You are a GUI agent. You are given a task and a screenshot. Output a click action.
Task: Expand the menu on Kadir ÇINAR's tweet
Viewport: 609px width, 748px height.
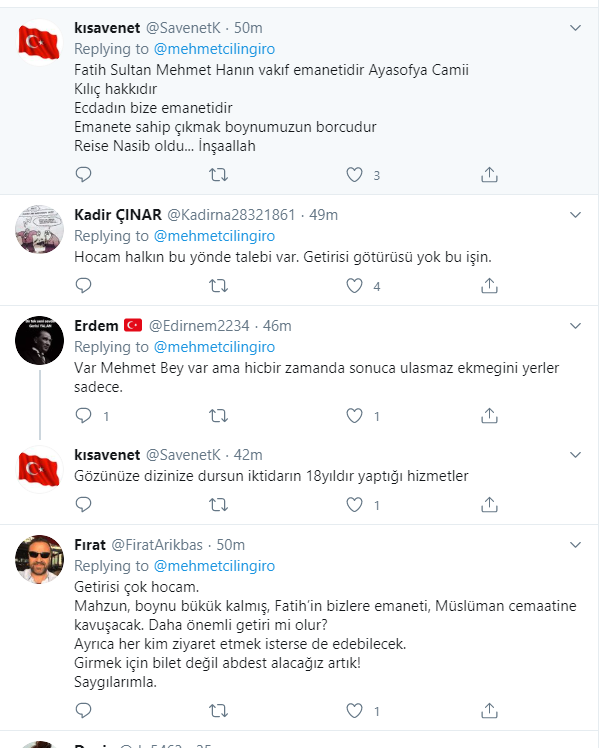575,214
